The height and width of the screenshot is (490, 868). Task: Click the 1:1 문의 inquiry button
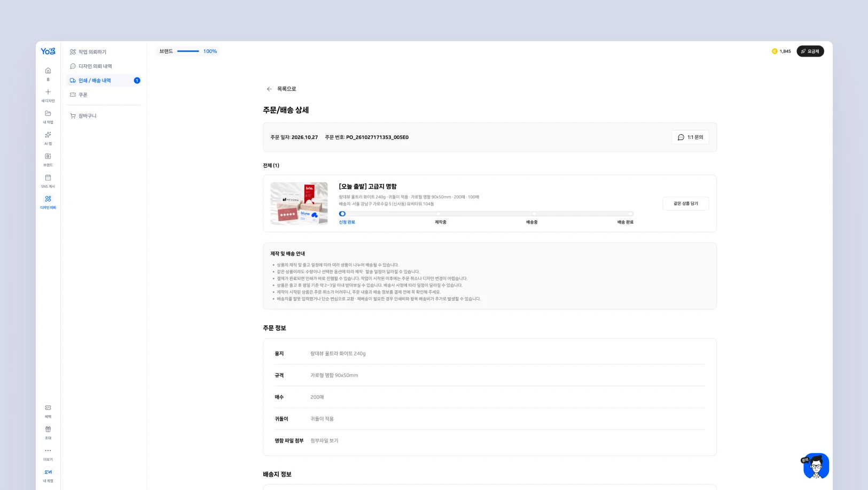[690, 137]
